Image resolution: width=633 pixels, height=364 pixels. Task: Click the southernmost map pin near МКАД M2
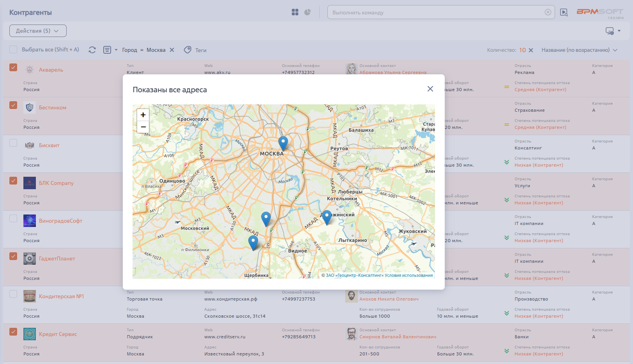(x=253, y=243)
